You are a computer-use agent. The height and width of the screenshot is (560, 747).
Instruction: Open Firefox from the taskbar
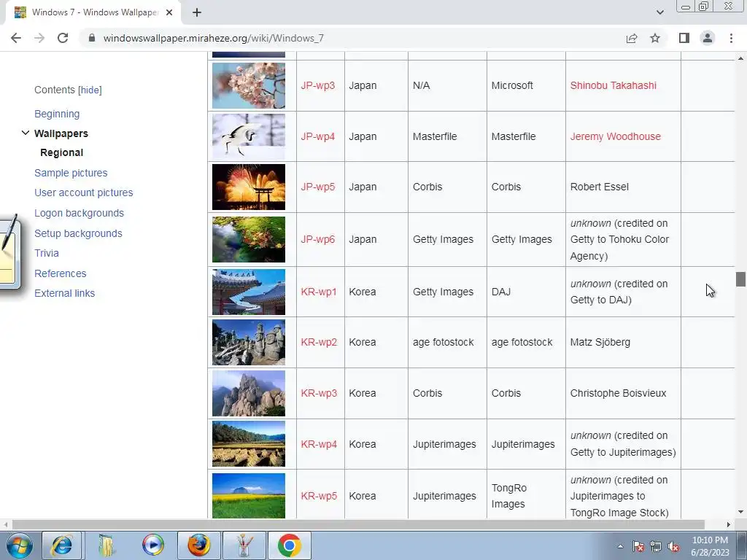[x=198, y=545]
